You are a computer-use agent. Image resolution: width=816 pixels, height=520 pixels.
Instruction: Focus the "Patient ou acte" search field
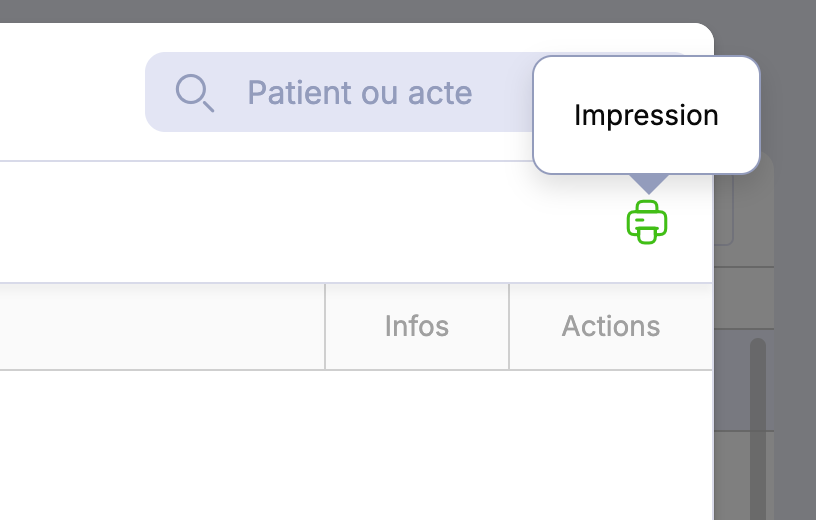point(380,93)
